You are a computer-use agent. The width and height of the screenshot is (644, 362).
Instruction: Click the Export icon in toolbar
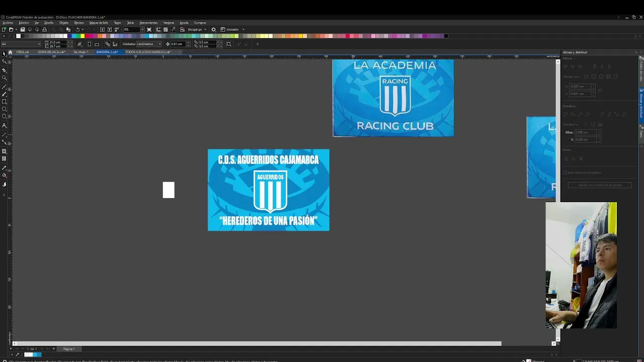tap(110, 29)
